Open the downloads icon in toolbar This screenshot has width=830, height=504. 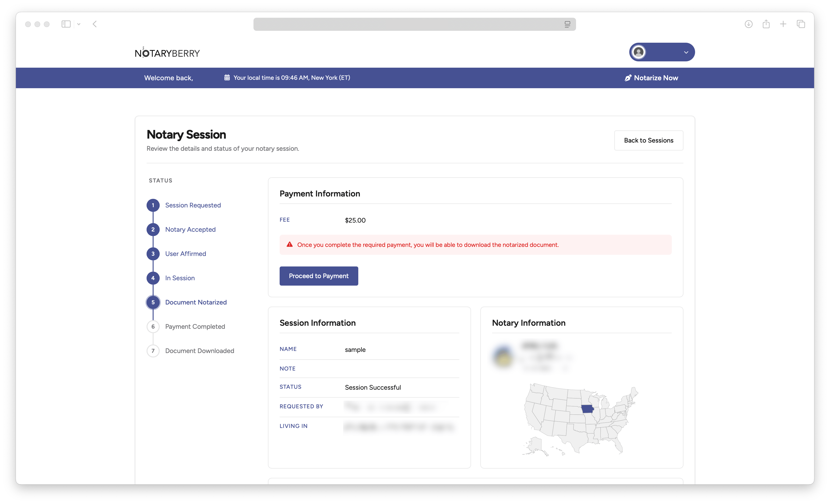[749, 24]
